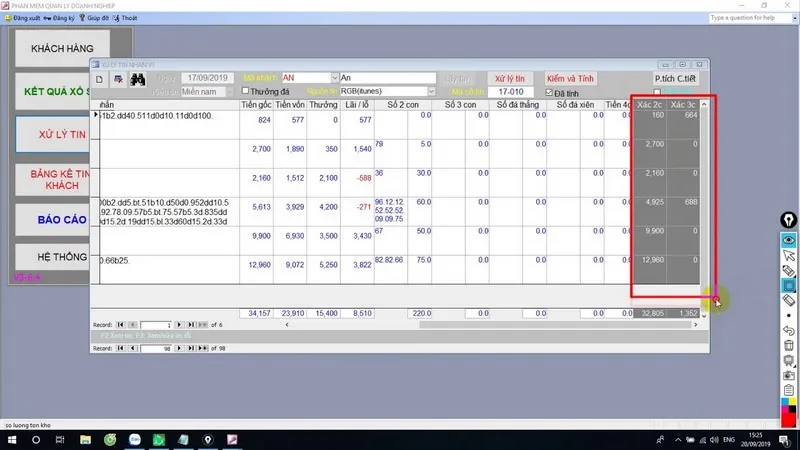Click the eye icon in annotation toolbar
Screen dimensions: 800x450
point(788,240)
